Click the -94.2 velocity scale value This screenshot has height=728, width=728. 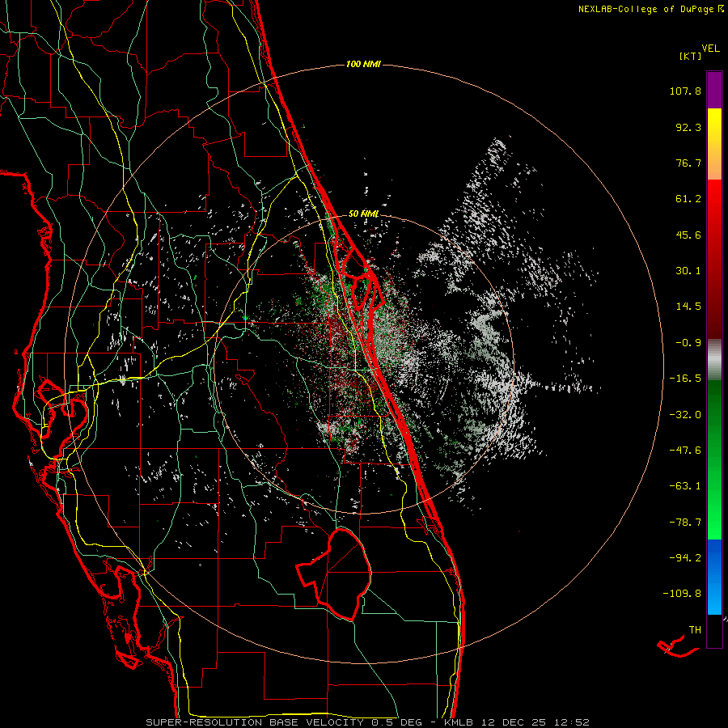click(685, 558)
